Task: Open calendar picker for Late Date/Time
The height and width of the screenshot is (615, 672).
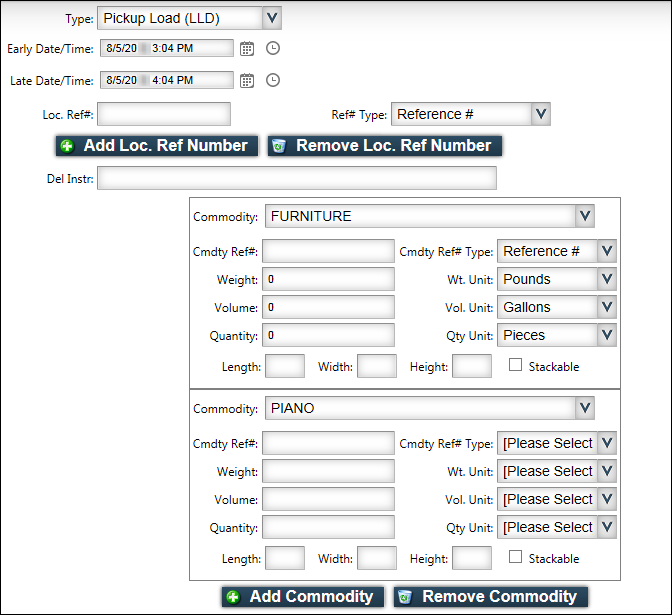Action: pyautogui.click(x=247, y=81)
